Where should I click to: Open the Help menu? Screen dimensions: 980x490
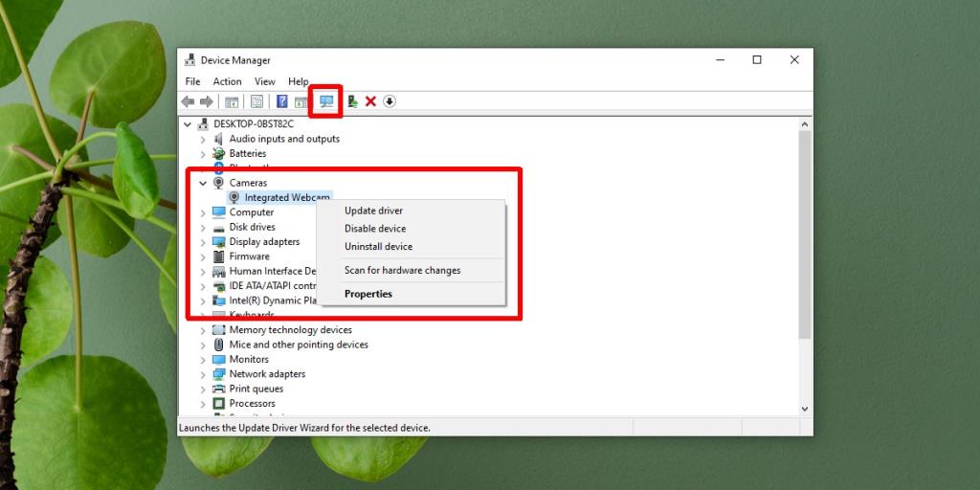coord(299,81)
